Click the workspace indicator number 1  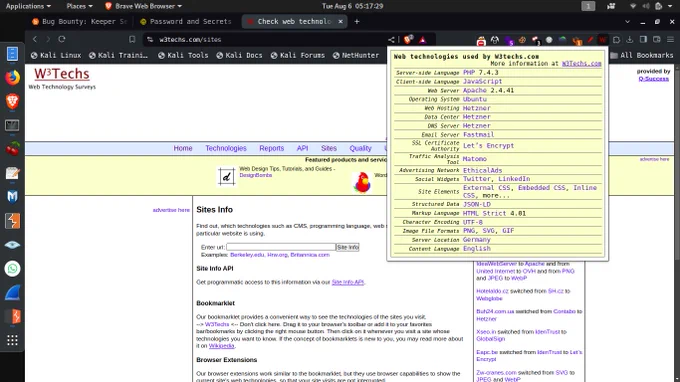[x=588, y=6]
